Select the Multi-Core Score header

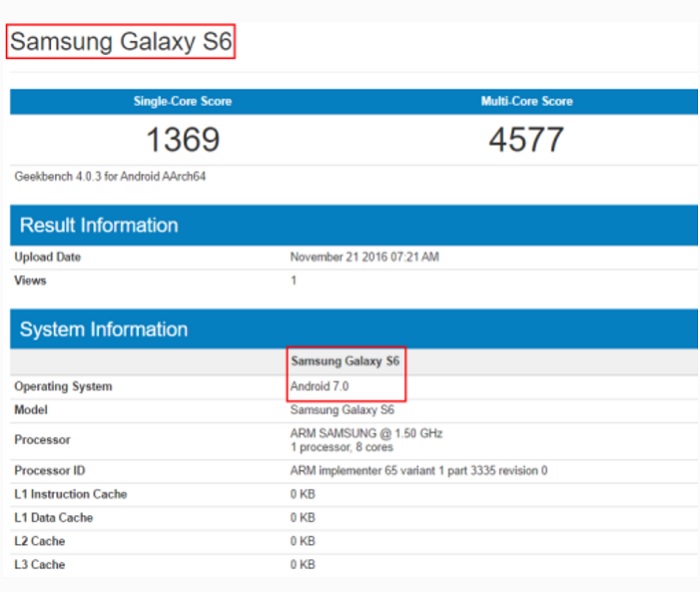click(x=527, y=101)
